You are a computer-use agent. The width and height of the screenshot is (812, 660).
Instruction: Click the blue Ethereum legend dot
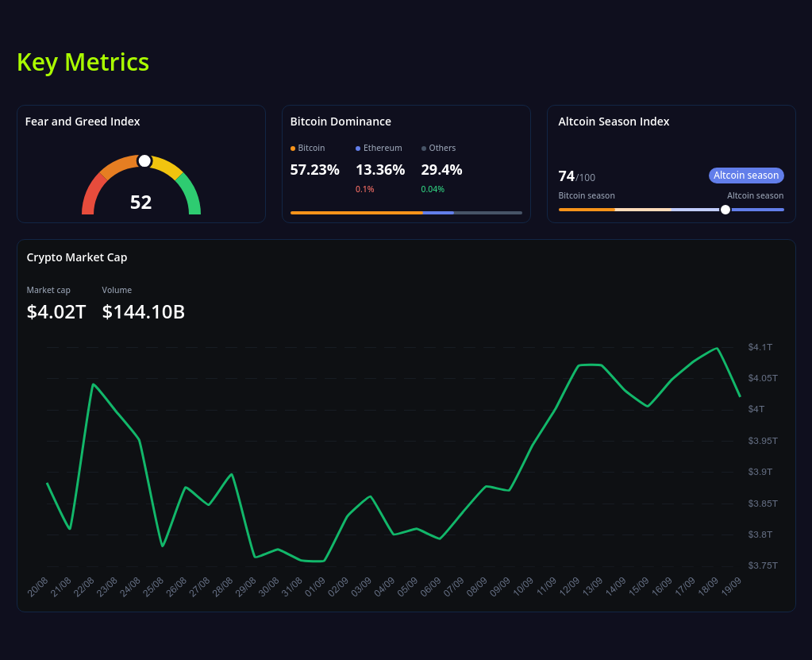358,149
